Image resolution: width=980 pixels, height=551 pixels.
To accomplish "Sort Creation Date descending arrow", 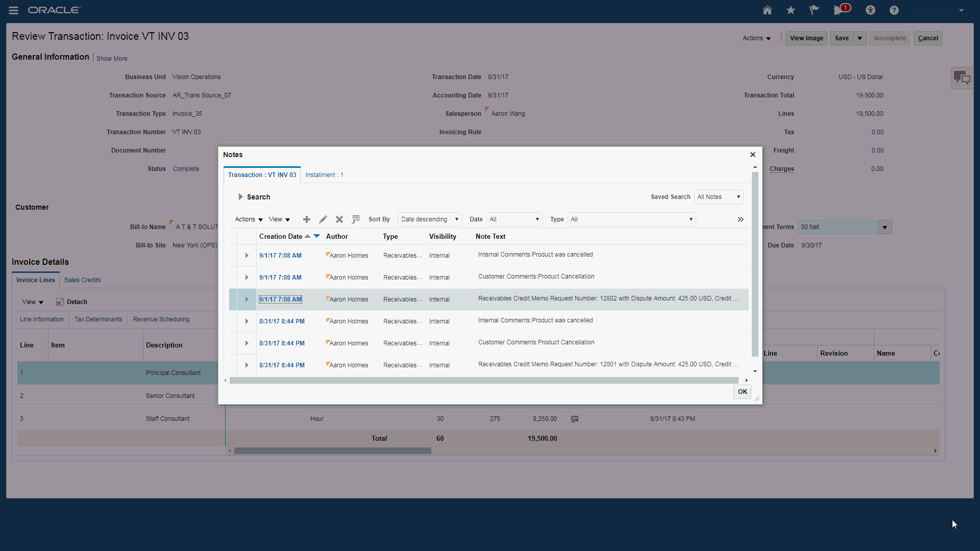I will 317,236.
